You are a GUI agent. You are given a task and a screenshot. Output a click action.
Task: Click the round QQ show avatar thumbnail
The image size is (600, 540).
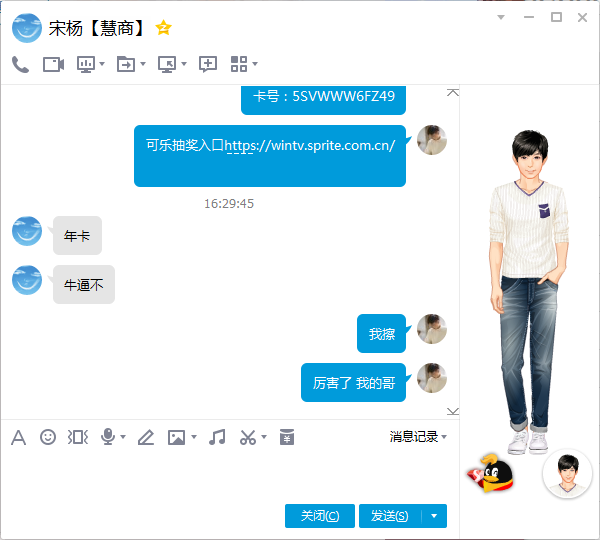(x=567, y=474)
